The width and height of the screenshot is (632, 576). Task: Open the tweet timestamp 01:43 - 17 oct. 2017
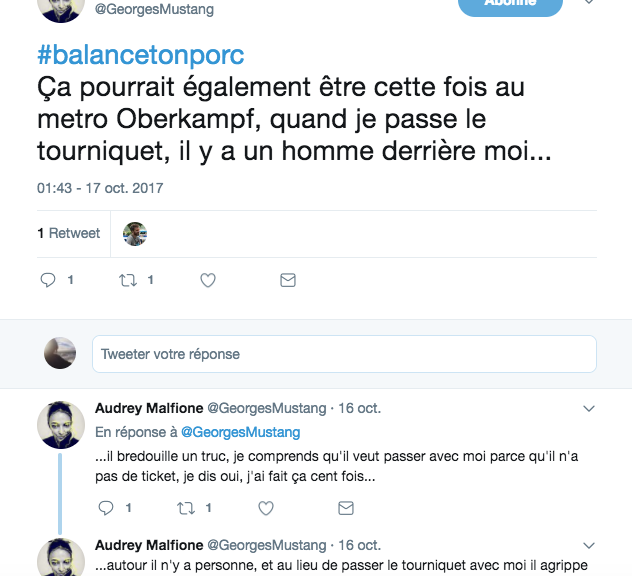click(100, 188)
